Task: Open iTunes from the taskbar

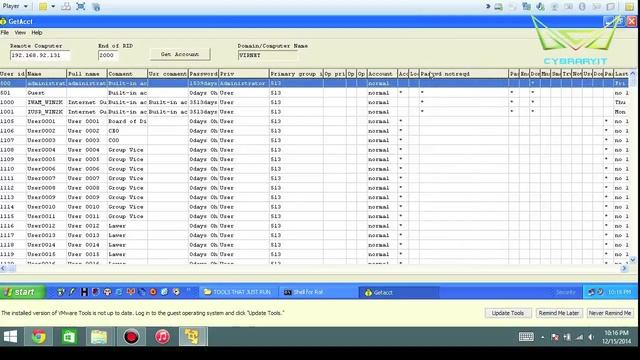Action: pos(162,337)
